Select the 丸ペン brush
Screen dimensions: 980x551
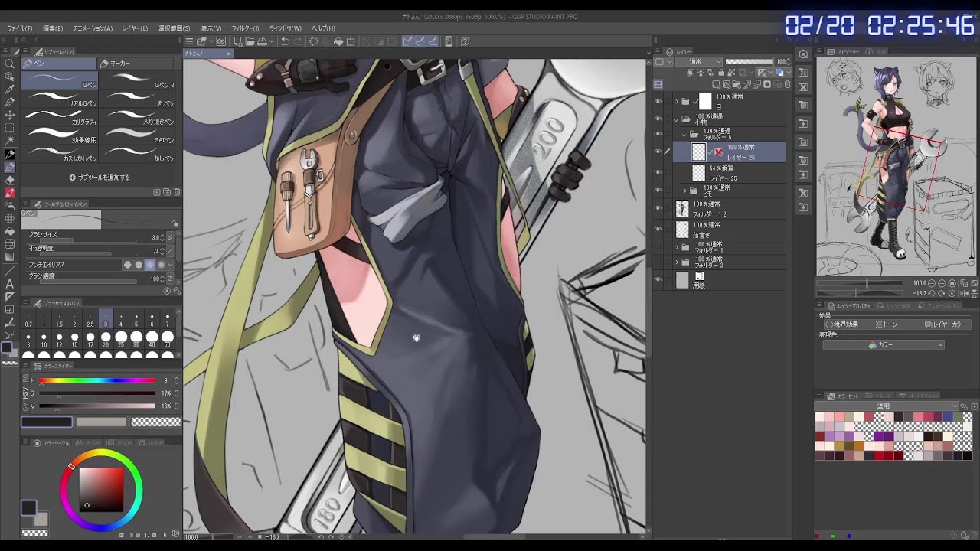point(139,99)
